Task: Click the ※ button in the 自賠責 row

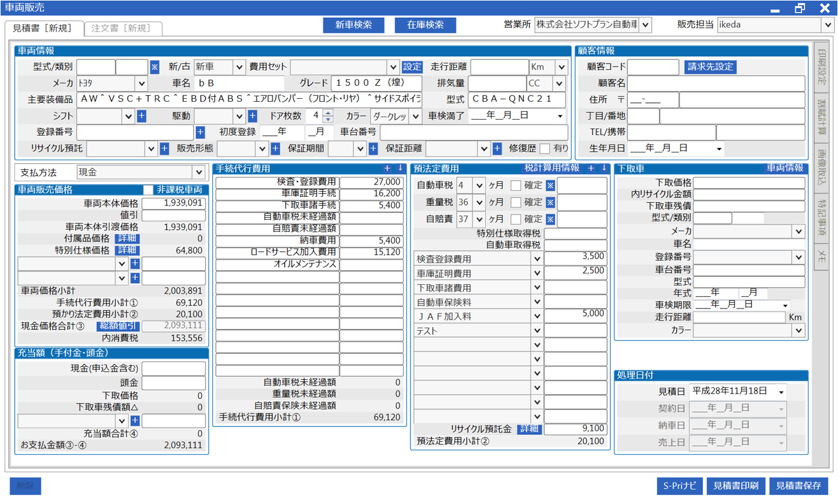Action: [550, 219]
